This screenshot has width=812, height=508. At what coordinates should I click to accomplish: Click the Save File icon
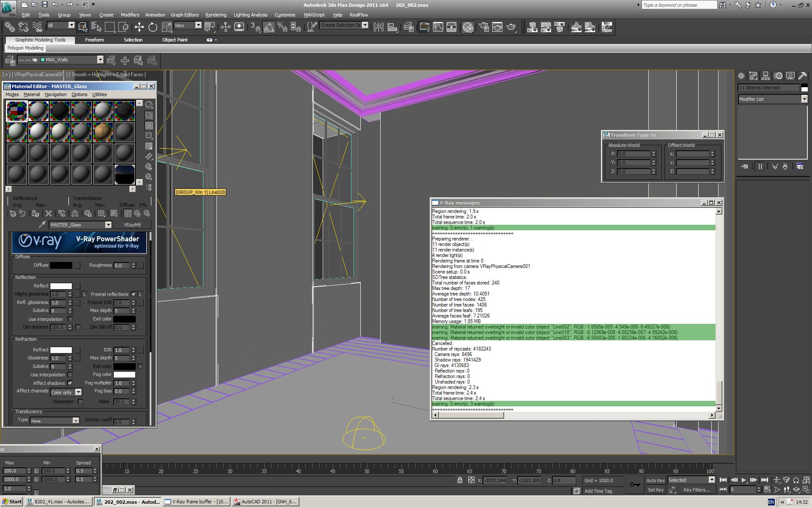pos(45,5)
